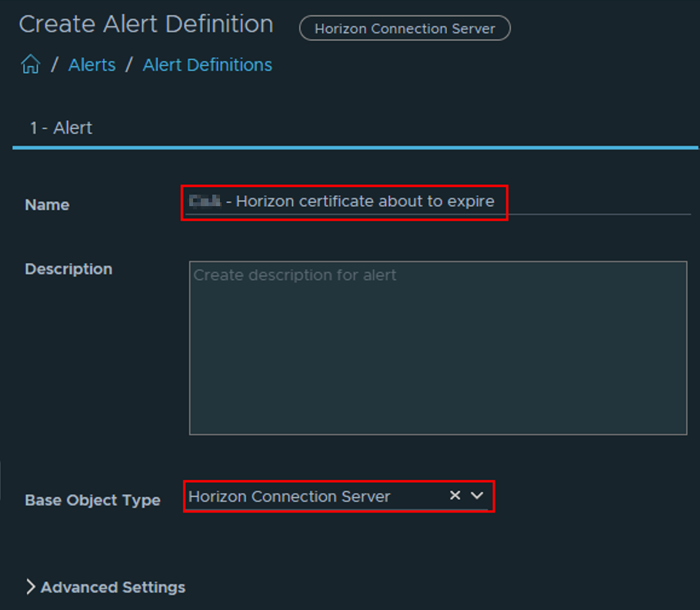The image size is (700, 610).
Task: Clear the Base Object Type selection
Action: 455,495
